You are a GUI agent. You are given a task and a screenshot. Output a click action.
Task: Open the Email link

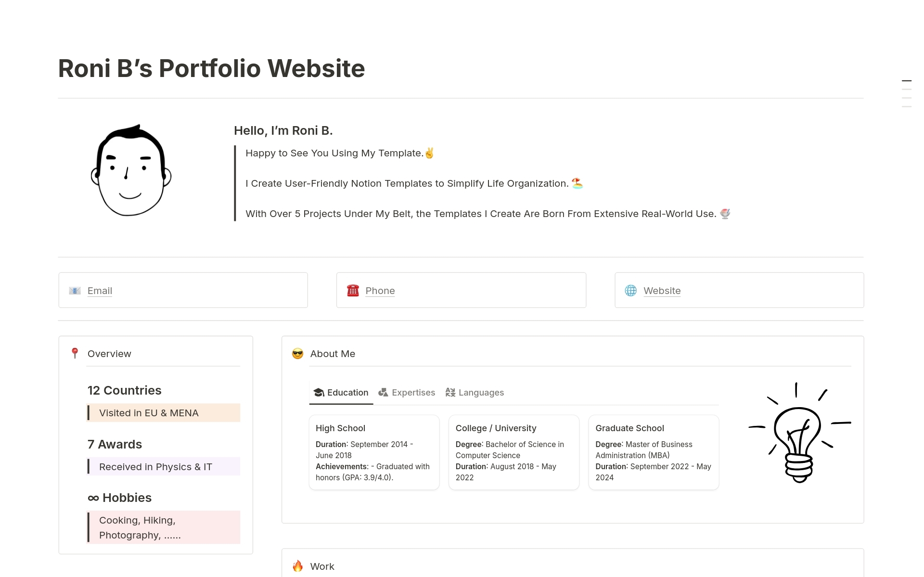pyautogui.click(x=100, y=291)
